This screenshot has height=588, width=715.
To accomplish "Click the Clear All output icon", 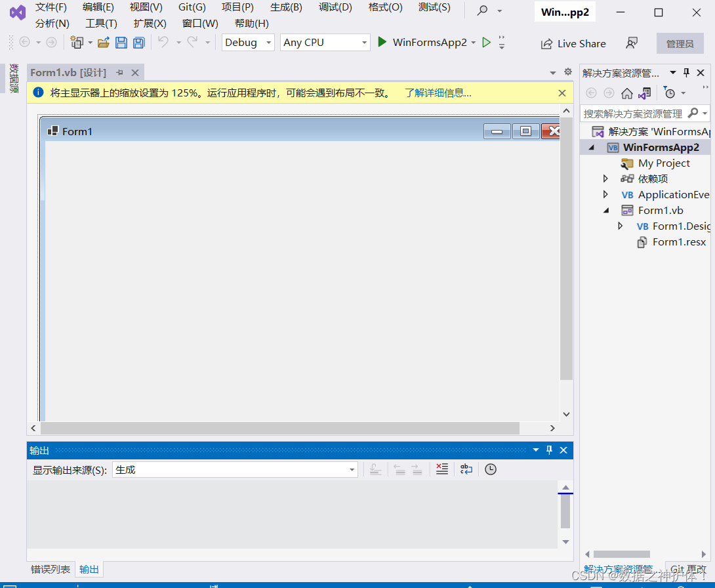I will tap(442, 469).
